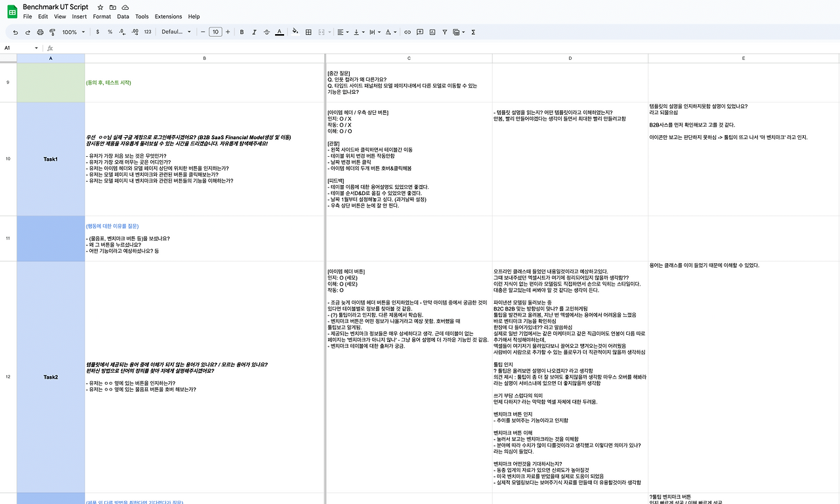Insert a comment on the cell
840x504 pixels.
(420, 31)
